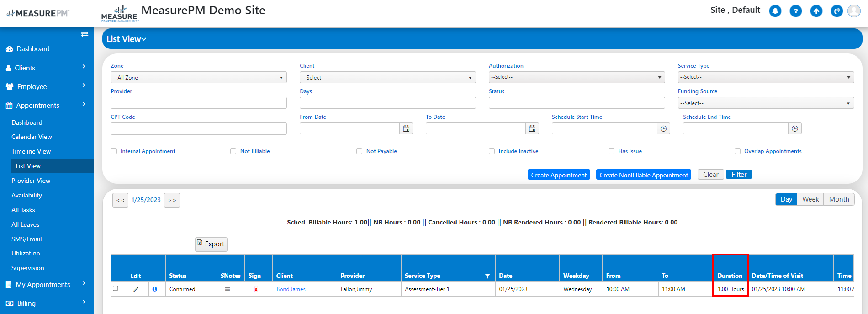This screenshot has width=868, height=314.
Task: Select the Bond,James appointment row checkbox
Action: click(116, 288)
